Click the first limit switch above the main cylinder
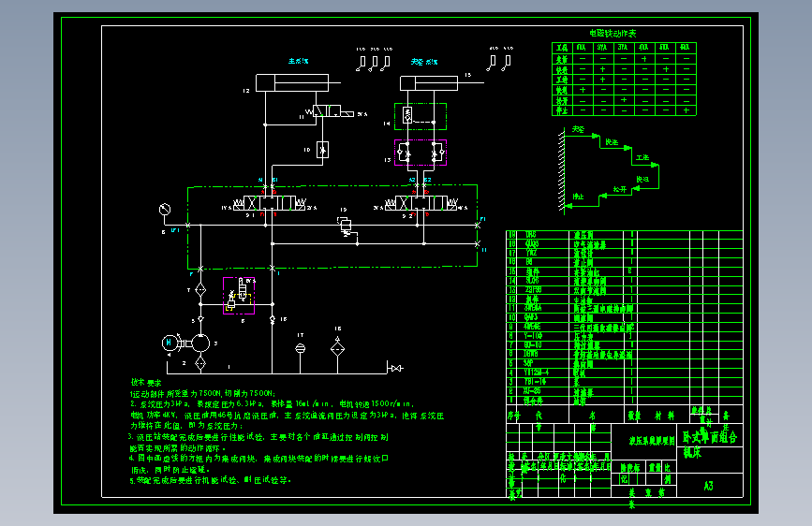 point(361,63)
